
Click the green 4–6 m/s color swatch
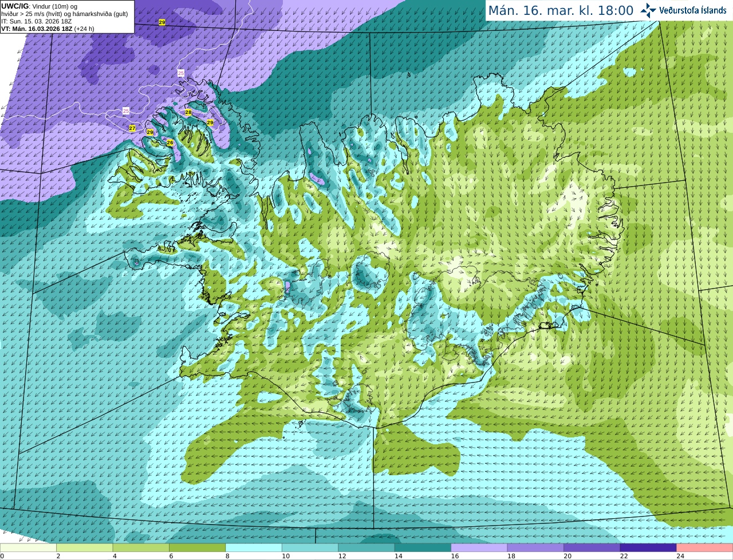(x=141, y=547)
